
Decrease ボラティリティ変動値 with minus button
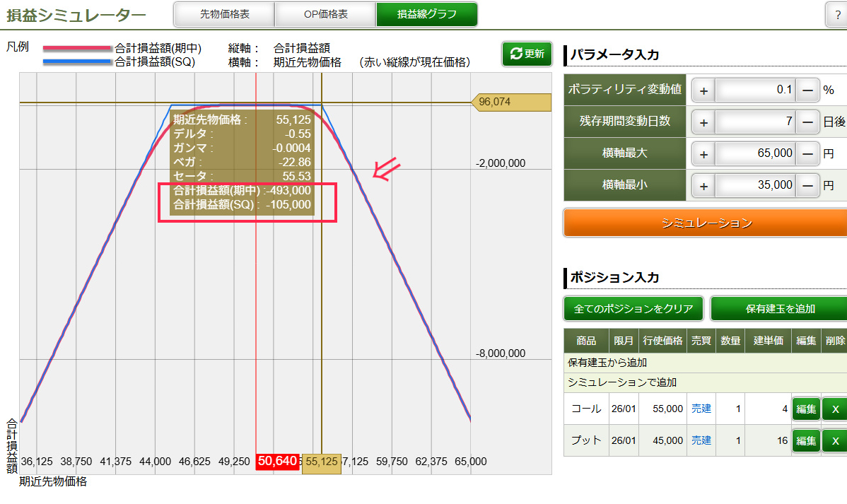(x=807, y=90)
